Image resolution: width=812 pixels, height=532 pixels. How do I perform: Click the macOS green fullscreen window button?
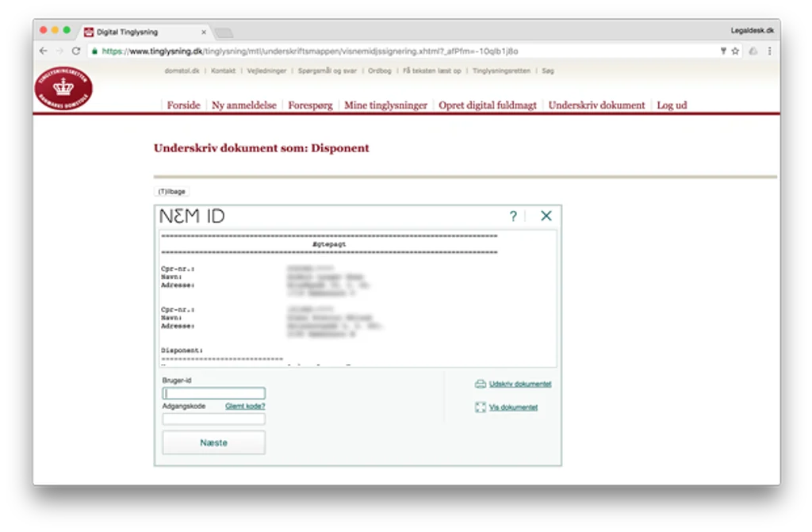tap(67, 30)
